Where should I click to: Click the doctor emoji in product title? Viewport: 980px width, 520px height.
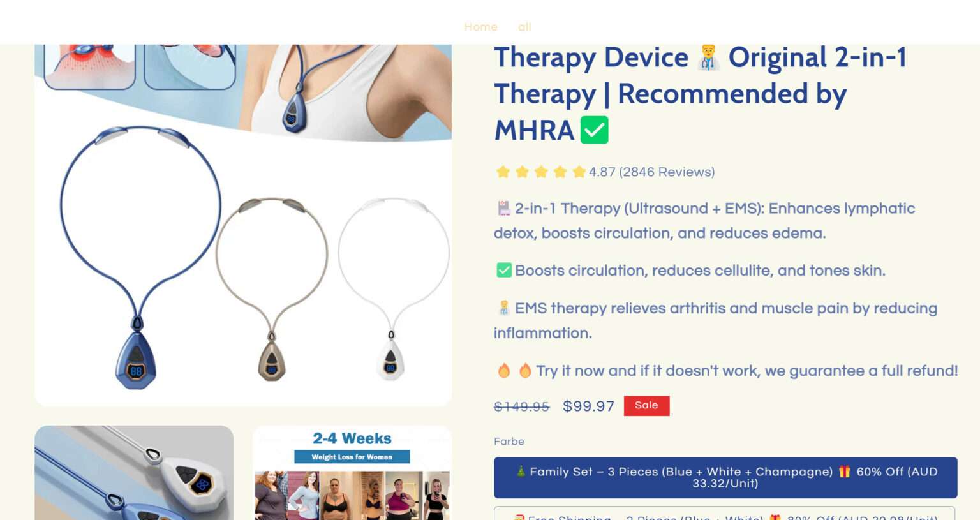[x=708, y=57]
